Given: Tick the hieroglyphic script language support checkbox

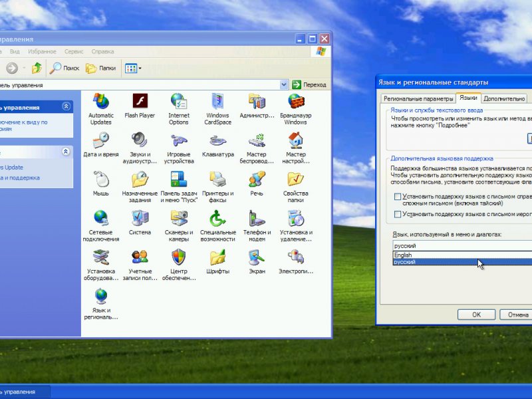Looking at the screenshot, I should tap(398, 214).
